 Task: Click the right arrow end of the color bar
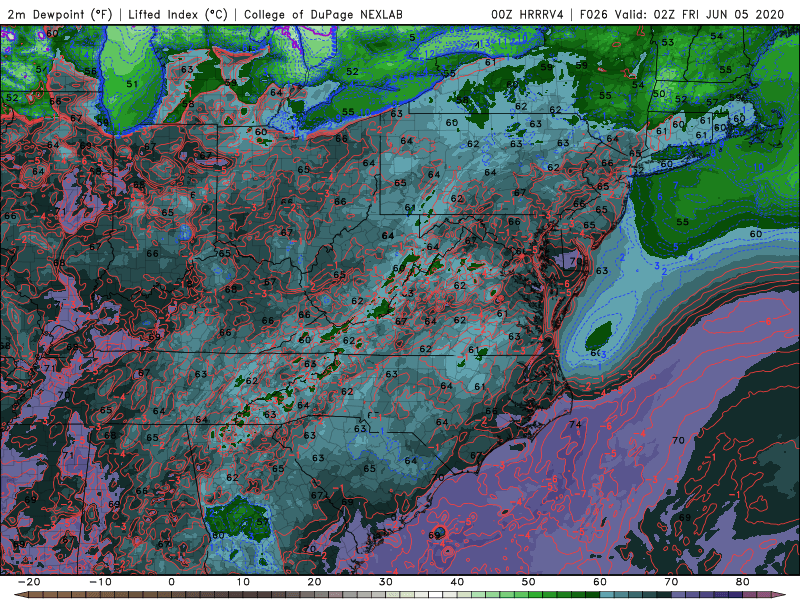(x=779, y=595)
